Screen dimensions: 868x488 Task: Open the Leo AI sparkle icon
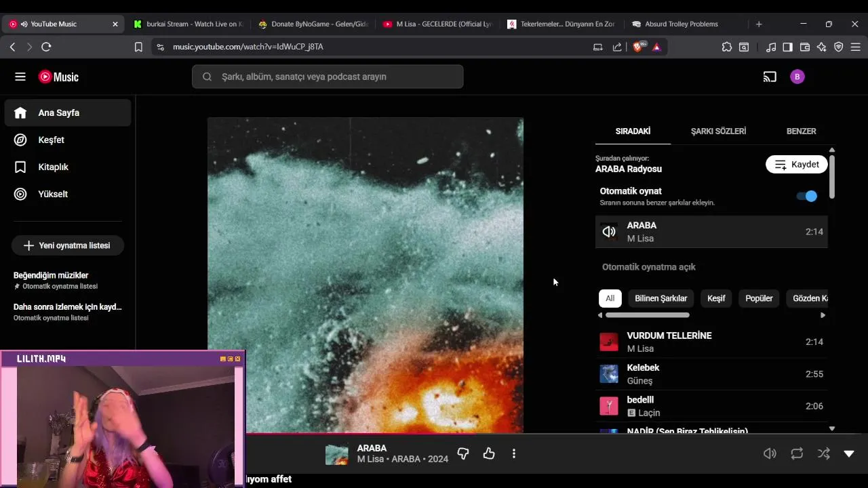coord(822,47)
